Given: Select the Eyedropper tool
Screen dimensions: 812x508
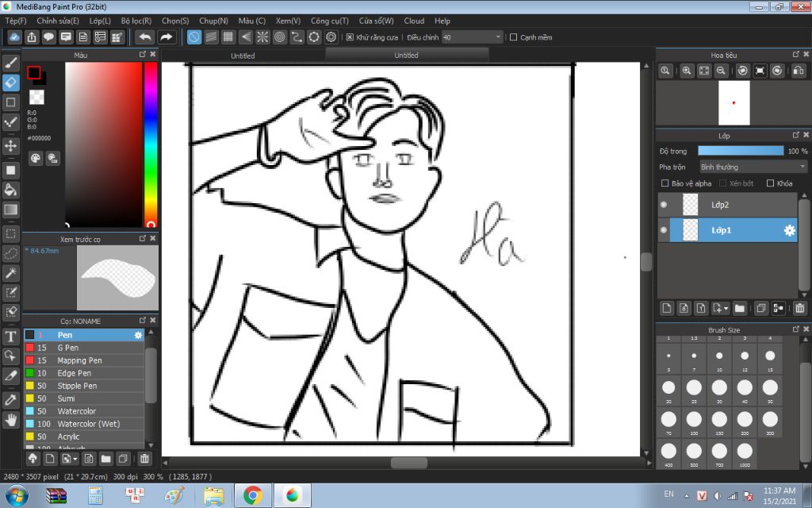Looking at the screenshot, I should point(11,400).
